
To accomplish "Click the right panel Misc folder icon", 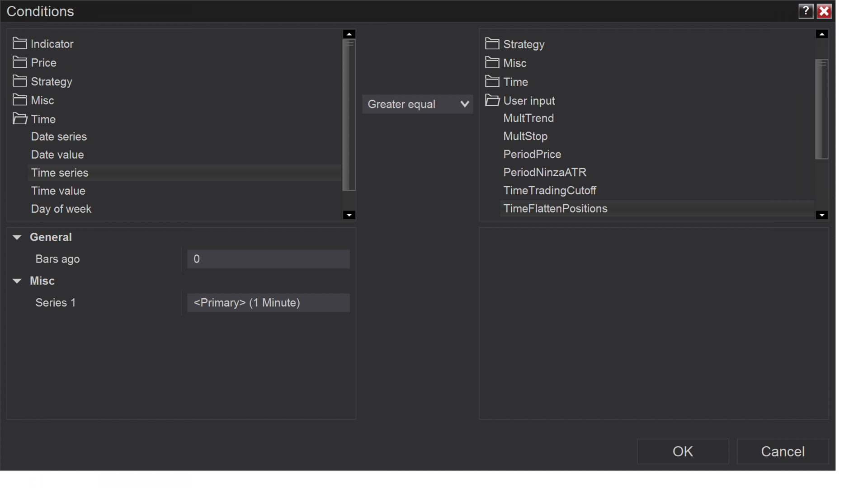I will [492, 63].
